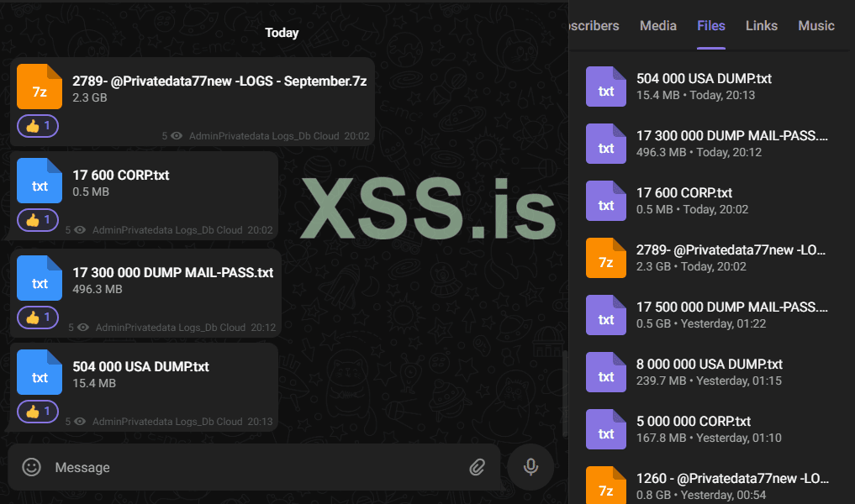This screenshot has width=855, height=504.
Task: Attach a file with paperclip icon
Action: click(x=478, y=467)
